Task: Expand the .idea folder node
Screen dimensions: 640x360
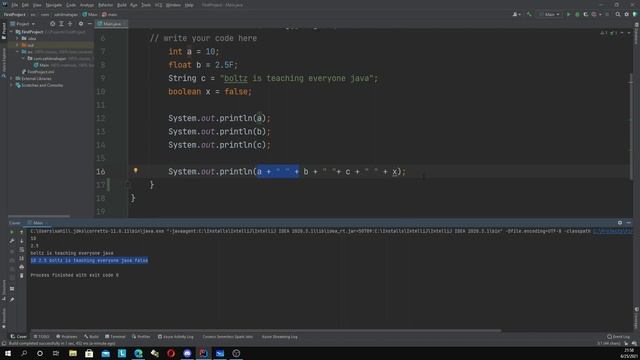Action: 17,38
